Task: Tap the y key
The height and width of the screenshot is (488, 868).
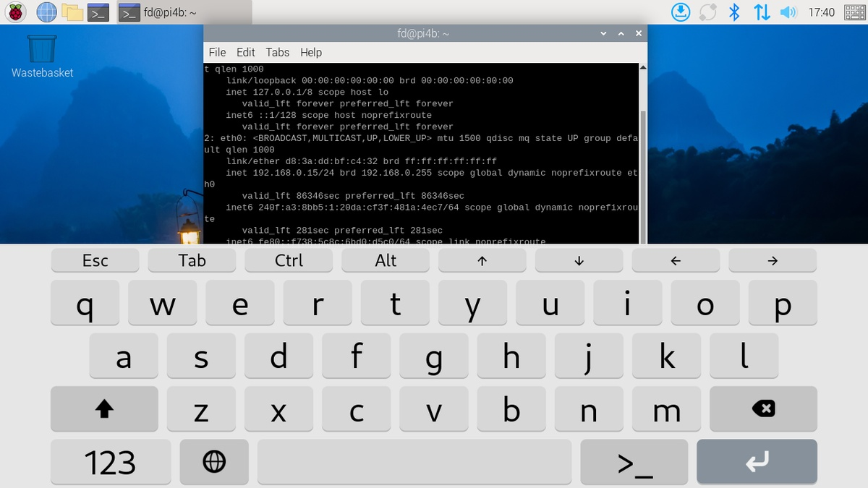Action: [473, 303]
